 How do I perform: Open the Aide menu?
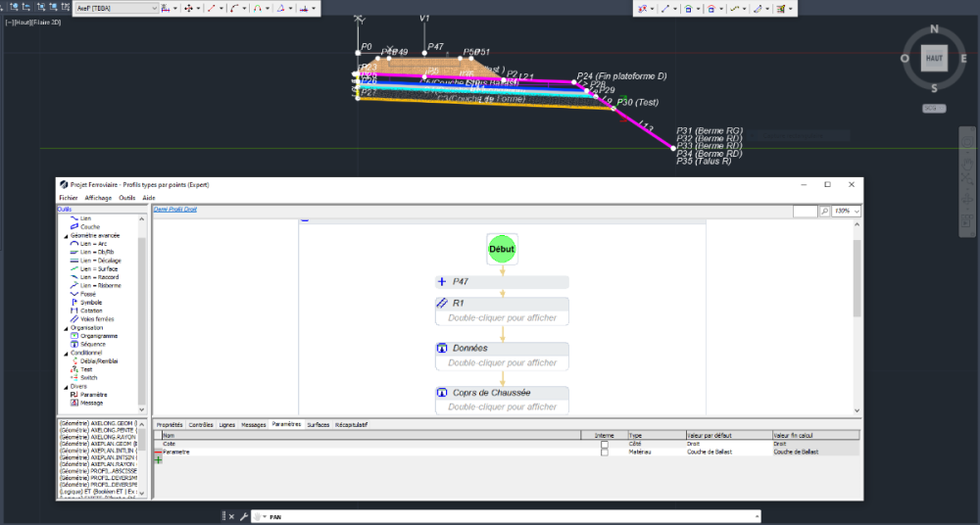pyautogui.click(x=149, y=198)
